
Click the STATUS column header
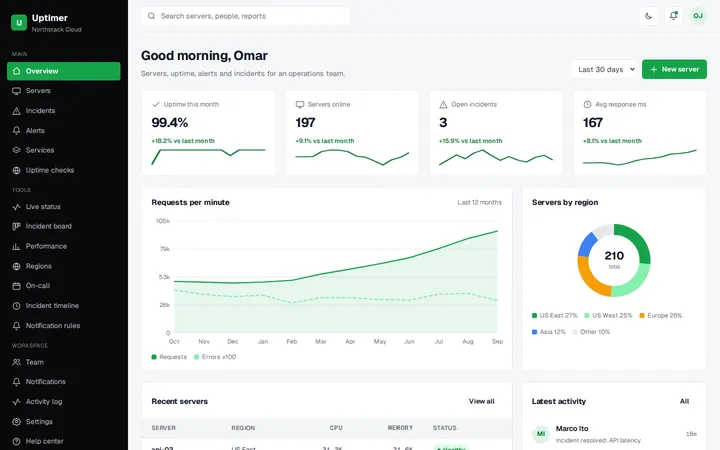coord(444,428)
